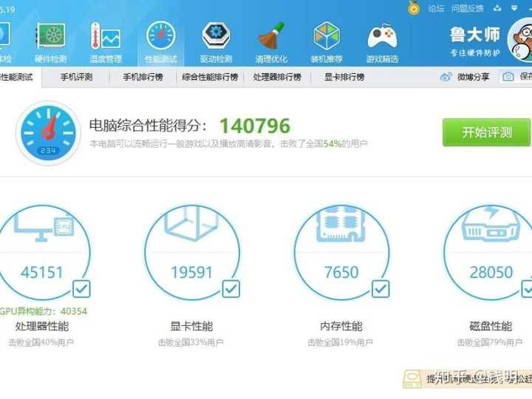This screenshot has height=399, width=532.
Task: Click the gold medal icon in title bar
Action: [x=413, y=7]
